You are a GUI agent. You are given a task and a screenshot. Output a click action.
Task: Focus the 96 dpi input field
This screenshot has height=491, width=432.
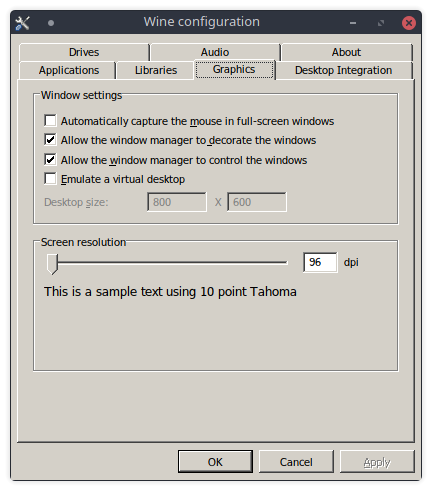coord(320,262)
